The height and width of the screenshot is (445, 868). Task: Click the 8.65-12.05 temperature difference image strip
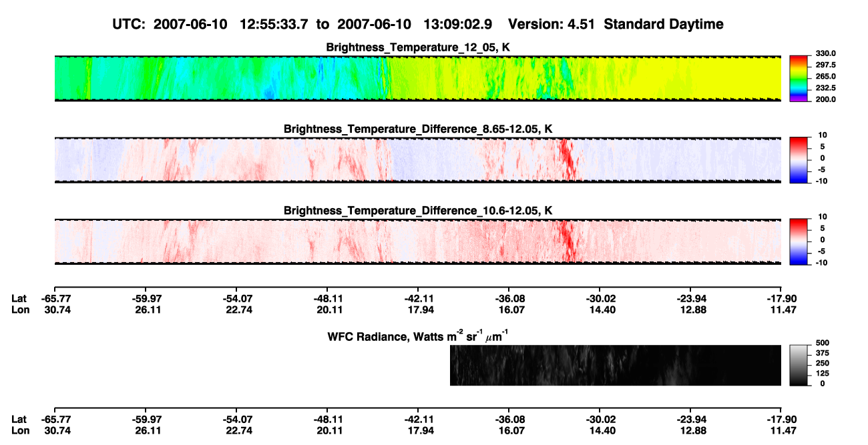point(417,159)
